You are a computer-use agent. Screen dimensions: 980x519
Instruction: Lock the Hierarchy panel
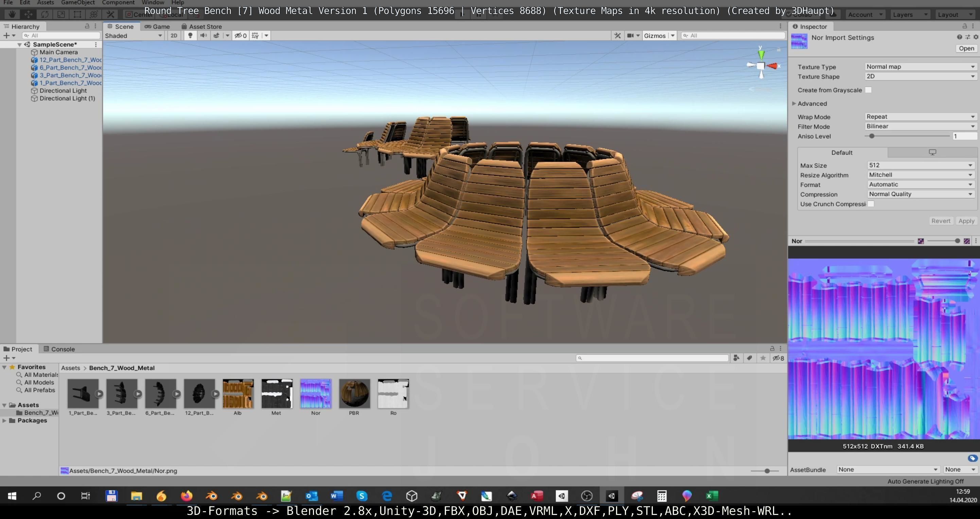[x=87, y=26]
